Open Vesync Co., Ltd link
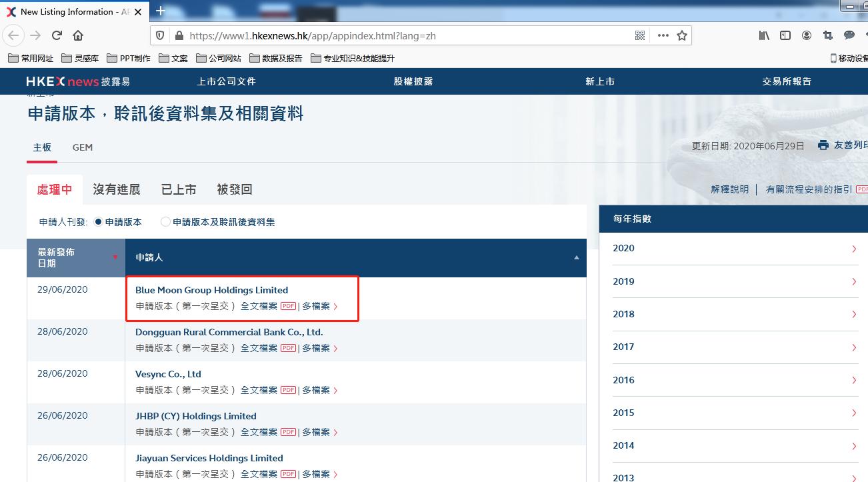 click(x=168, y=374)
